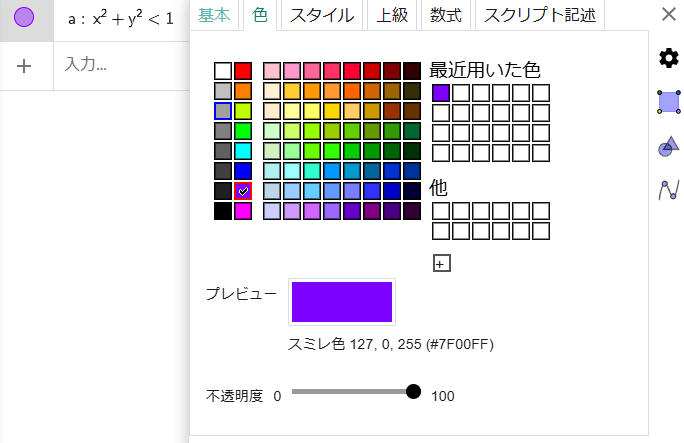Choose the pale lavender palette swatch
The width and height of the screenshot is (684, 443).
[x=272, y=211]
